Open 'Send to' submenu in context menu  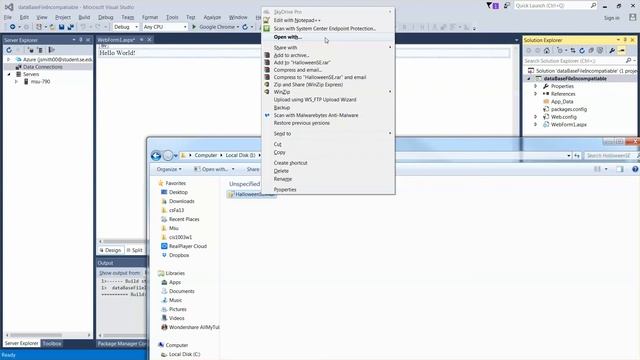(x=328, y=133)
